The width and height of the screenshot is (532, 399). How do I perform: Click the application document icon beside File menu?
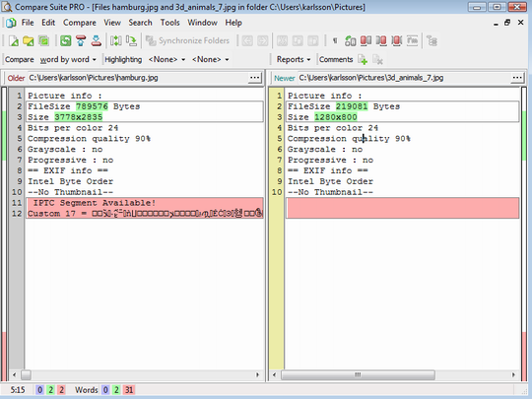point(11,23)
